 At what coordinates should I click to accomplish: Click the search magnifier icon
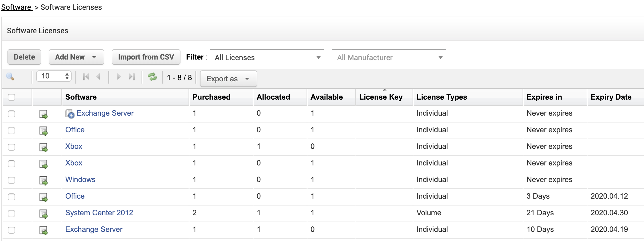[x=10, y=77]
